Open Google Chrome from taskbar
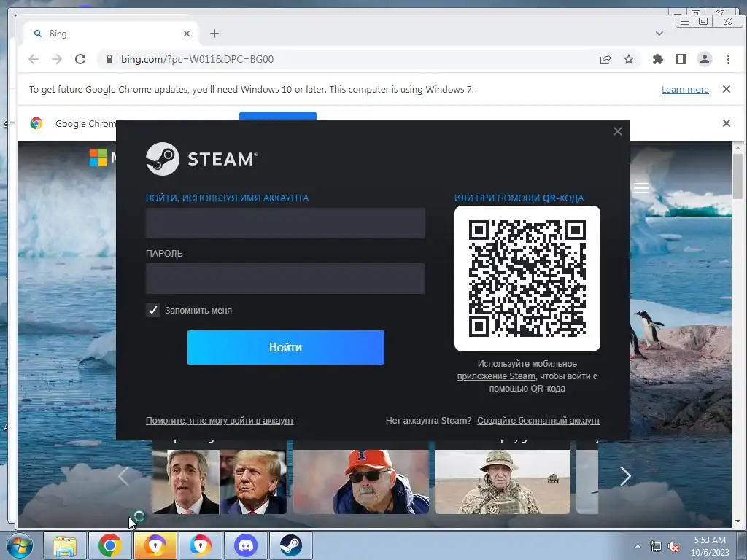This screenshot has width=747, height=560. tap(110, 545)
